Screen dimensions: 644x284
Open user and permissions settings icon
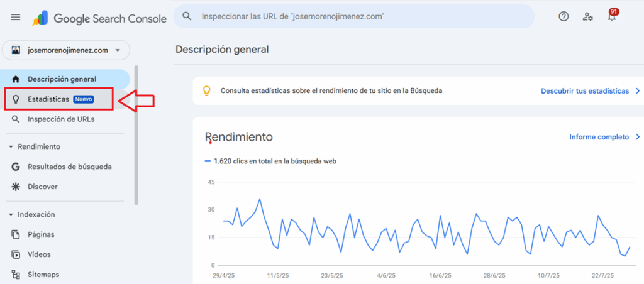[x=587, y=17]
